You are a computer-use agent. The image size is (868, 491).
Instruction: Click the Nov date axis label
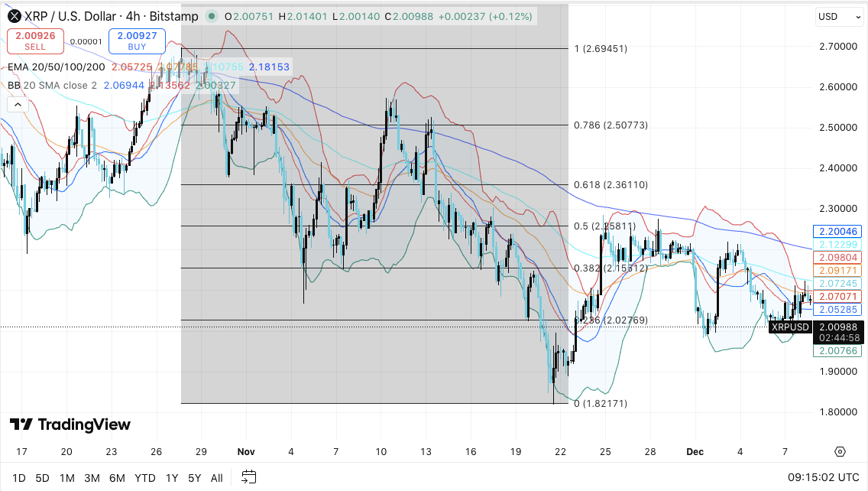point(246,452)
